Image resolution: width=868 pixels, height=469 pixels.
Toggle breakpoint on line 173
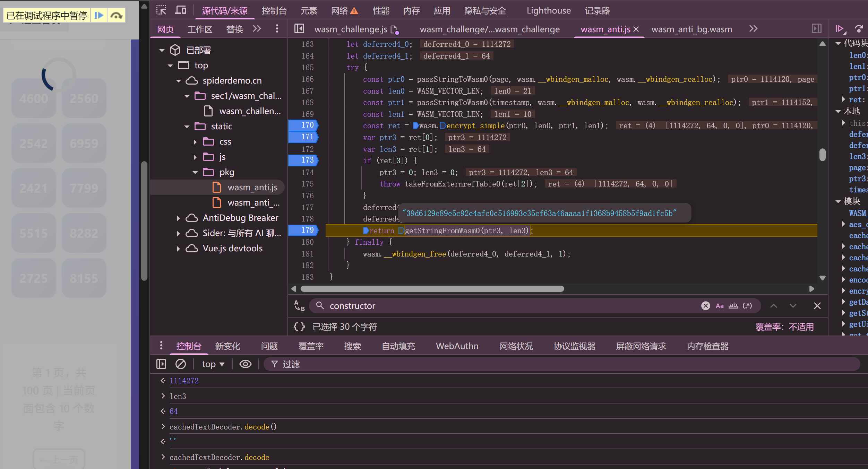(x=307, y=160)
